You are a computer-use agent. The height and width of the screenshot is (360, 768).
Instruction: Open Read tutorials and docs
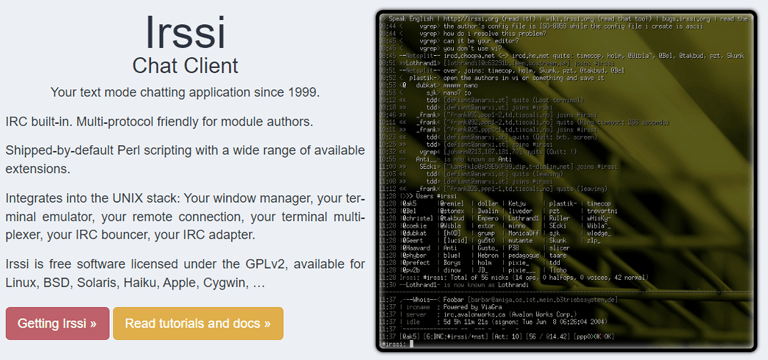[198, 323]
